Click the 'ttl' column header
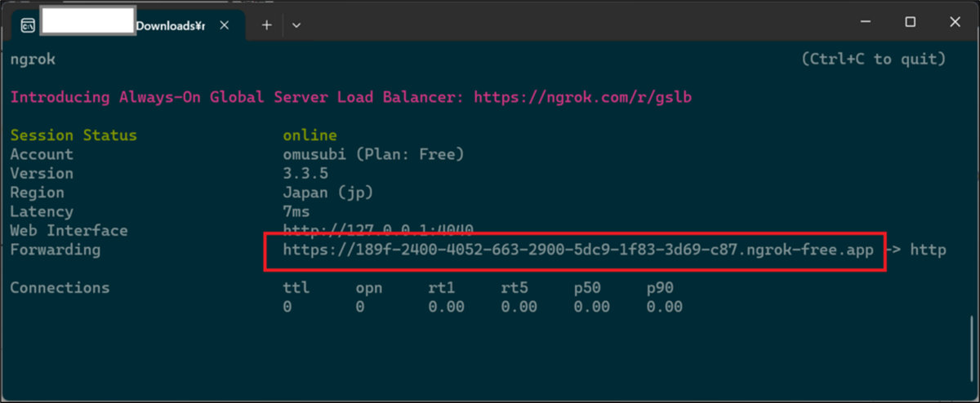Screen dimensions: 980x403 point(296,288)
